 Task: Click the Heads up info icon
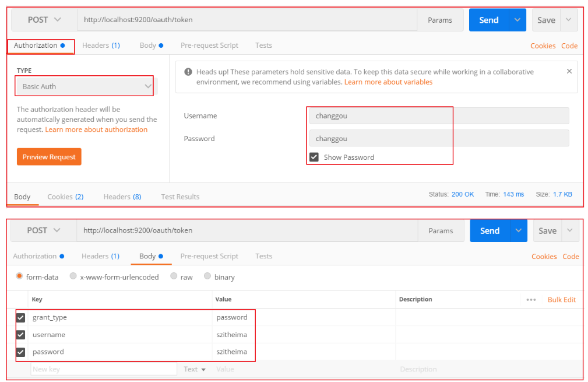point(188,72)
